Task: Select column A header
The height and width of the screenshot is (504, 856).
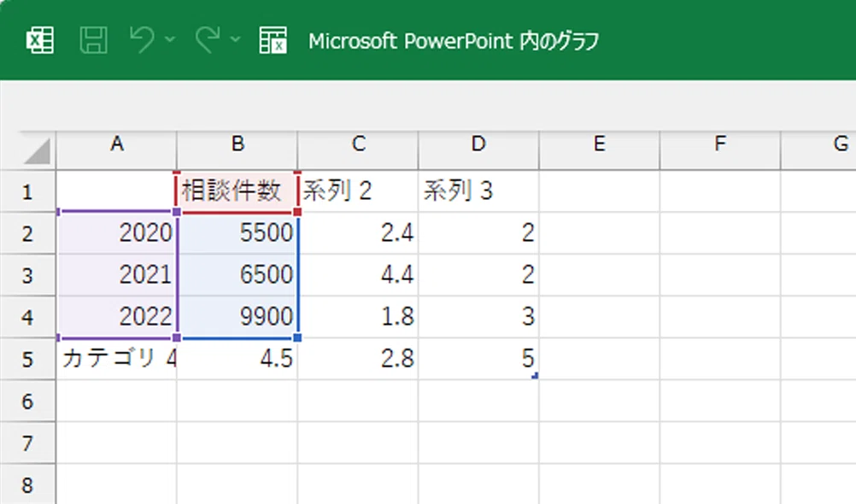Action: (x=117, y=144)
